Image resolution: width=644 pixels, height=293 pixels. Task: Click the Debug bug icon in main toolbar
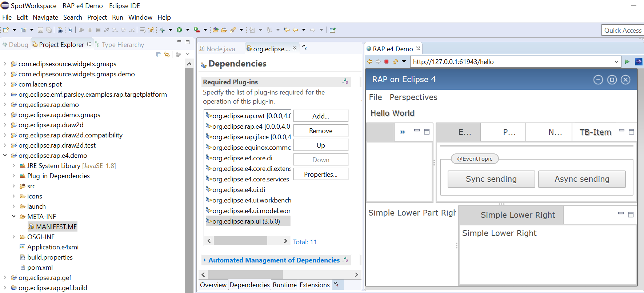[162, 30]
